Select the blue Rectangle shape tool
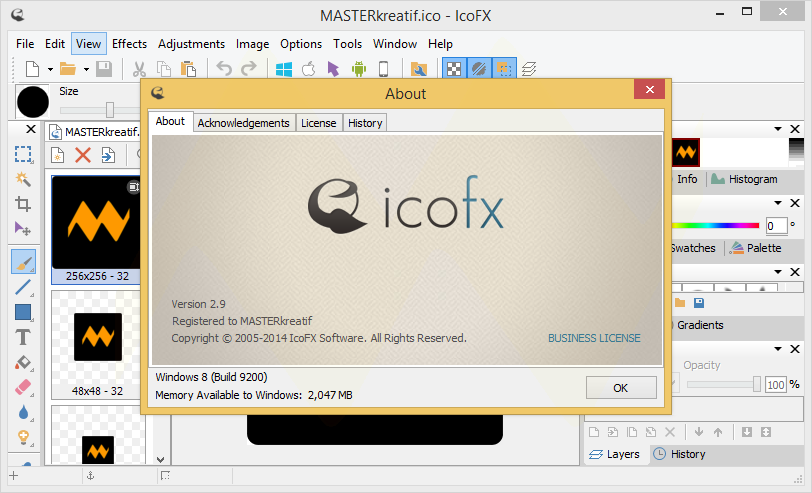 (23, 312)
